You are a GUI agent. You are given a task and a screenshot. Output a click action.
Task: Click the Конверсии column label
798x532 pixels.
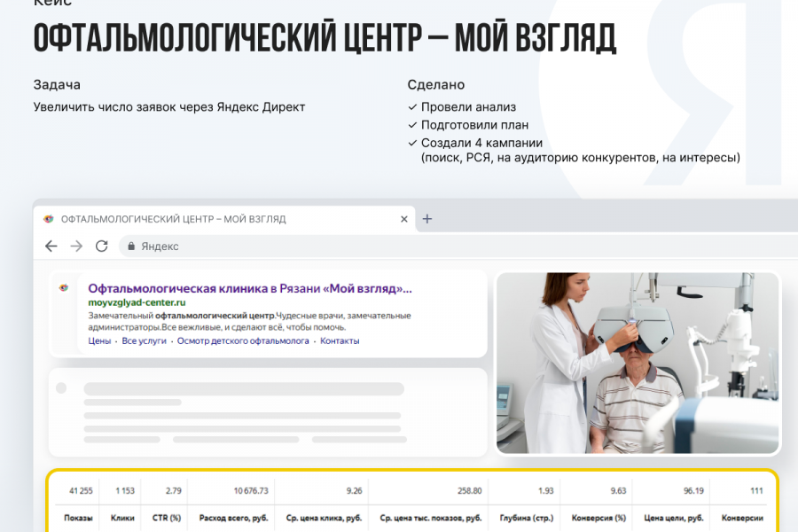coord(742,518)
